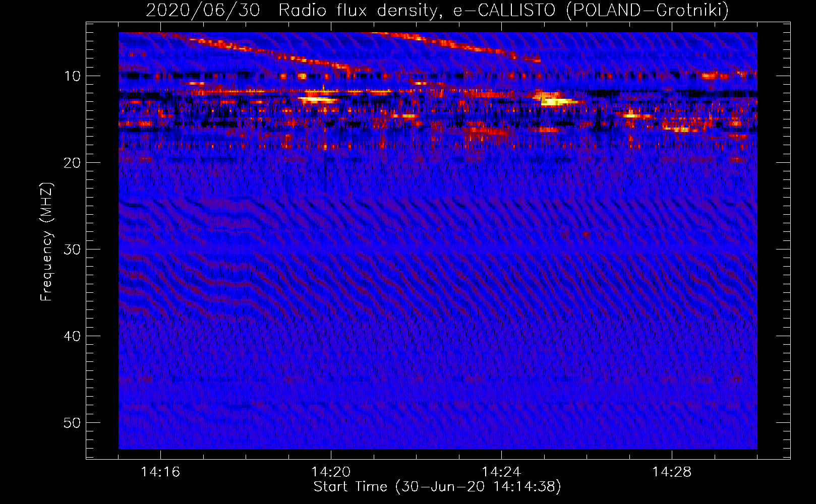Click the 40 MHz frequency tick label

[x=73, y=336]
